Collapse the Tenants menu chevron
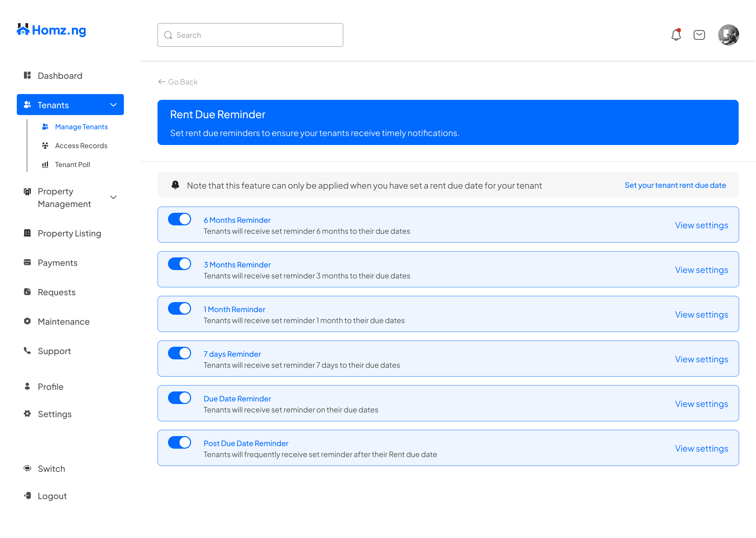This screenshot has height=538, width=756. pos(113,105)
